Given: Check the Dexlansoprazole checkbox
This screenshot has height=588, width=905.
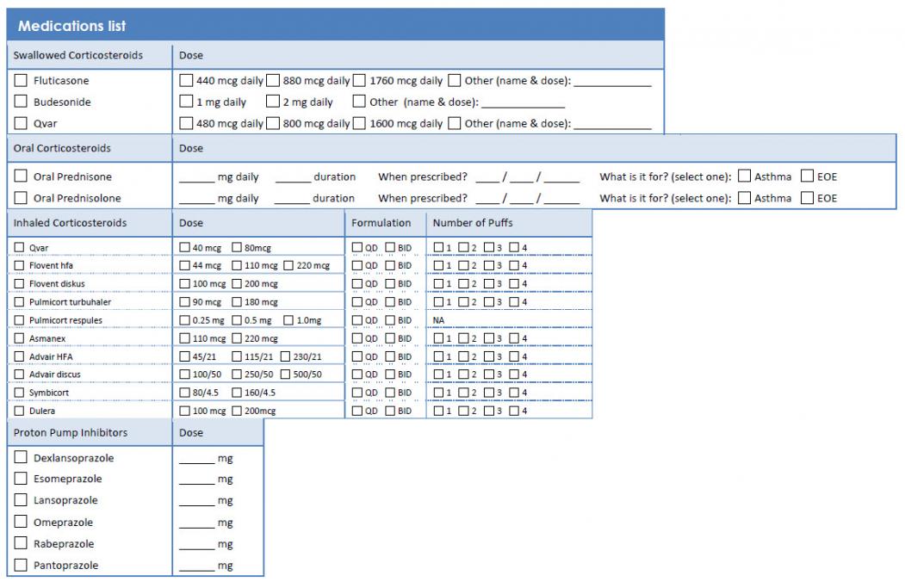Looking at the screenshot, I should pos(21,457).
